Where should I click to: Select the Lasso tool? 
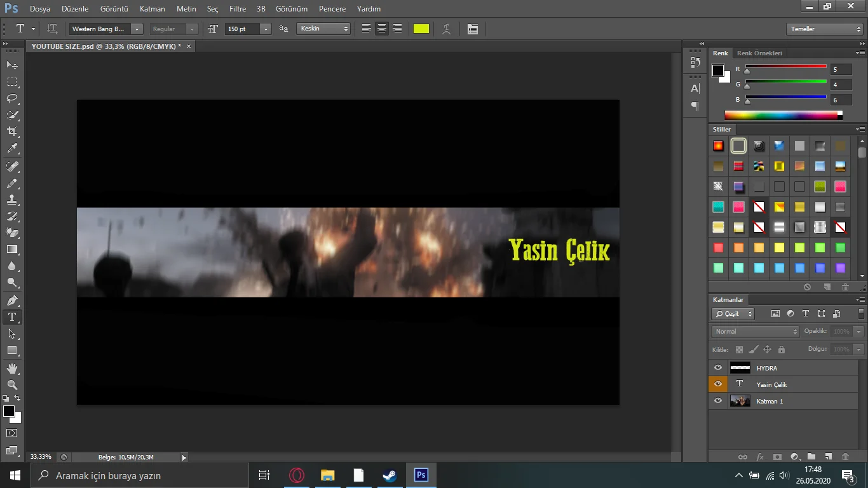click(12, 98)
